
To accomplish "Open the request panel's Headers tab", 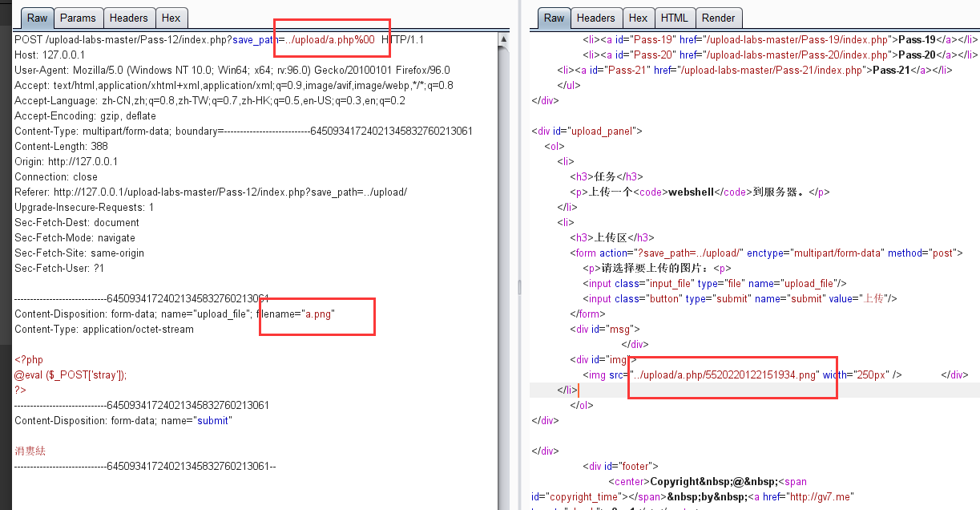I will (128, 18).
